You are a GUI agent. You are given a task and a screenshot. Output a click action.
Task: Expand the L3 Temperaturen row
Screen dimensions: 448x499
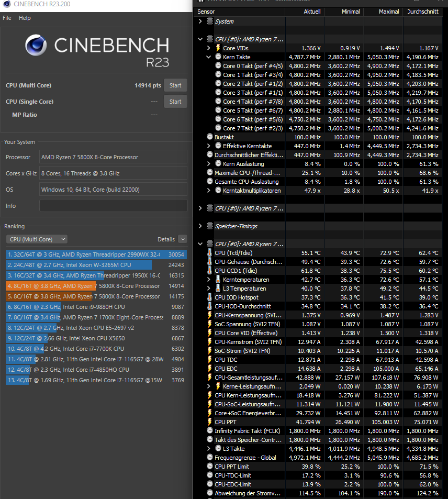(x=209, y=289)
